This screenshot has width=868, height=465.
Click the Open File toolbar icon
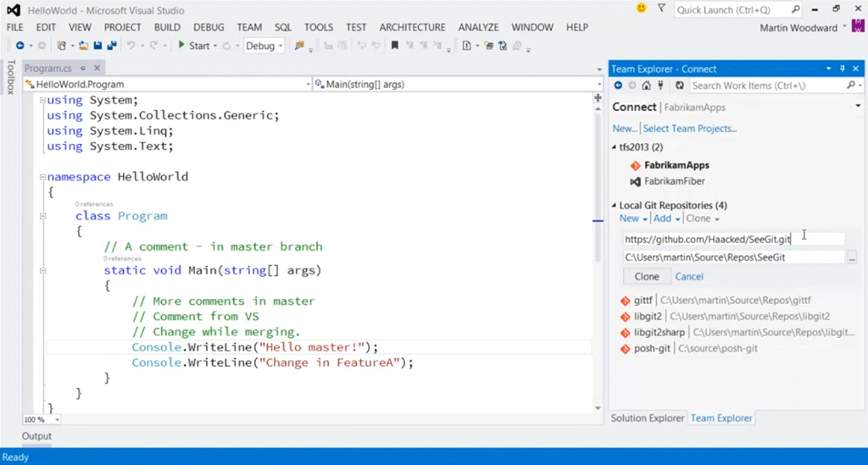(83, 46)
